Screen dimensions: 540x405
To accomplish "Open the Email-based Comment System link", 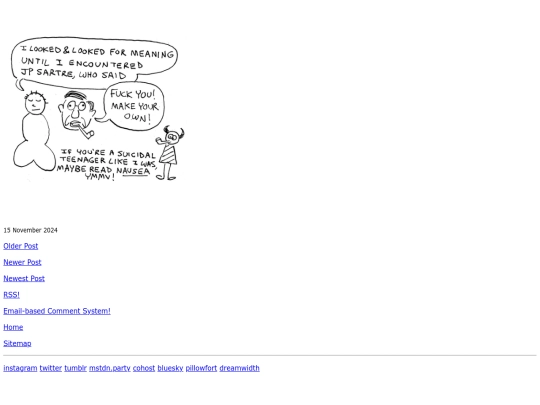I will (57, 311).
